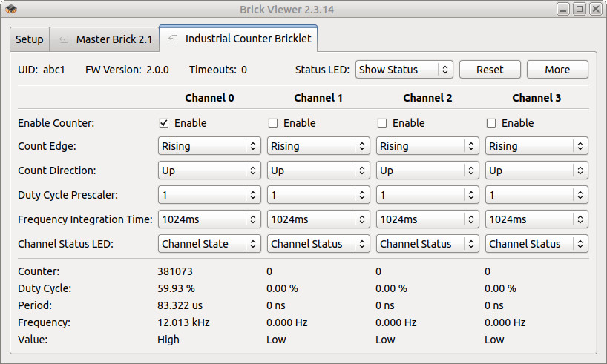Viewport: 607px width, 364px height.
Task: Enable the Channel 3 counter checkbox
Action: (491, 123)
